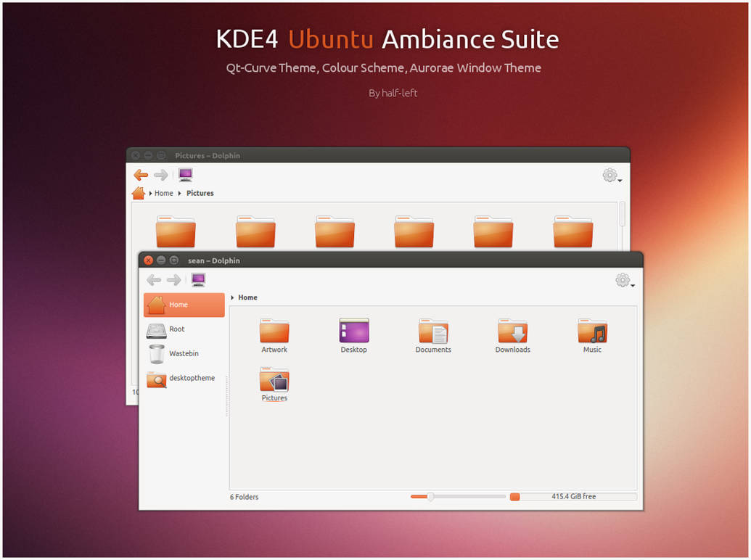Click the forward navigation arrow
This screenshot has width=751, height=560.
point(173,280)
